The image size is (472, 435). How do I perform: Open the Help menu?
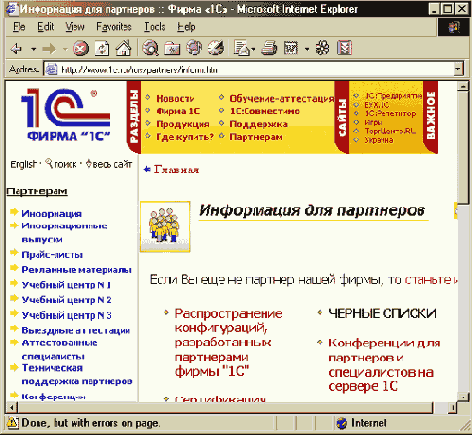tap(186, 27)
